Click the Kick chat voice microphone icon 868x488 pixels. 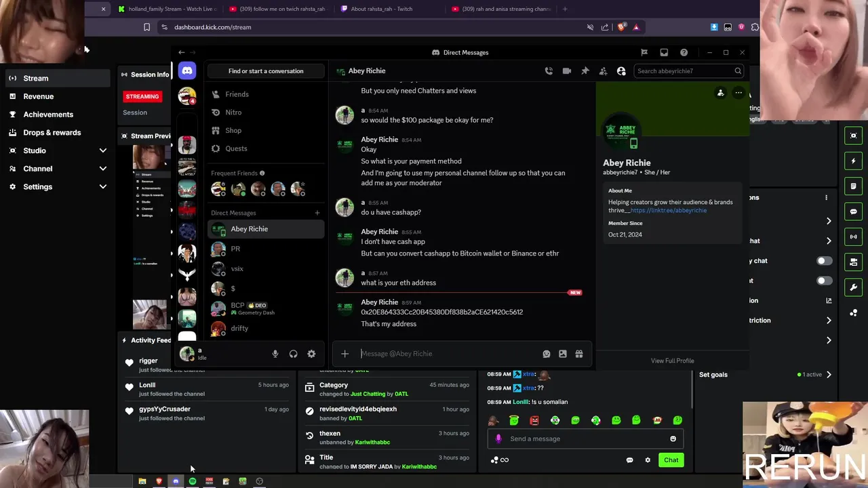coord(498,439)
